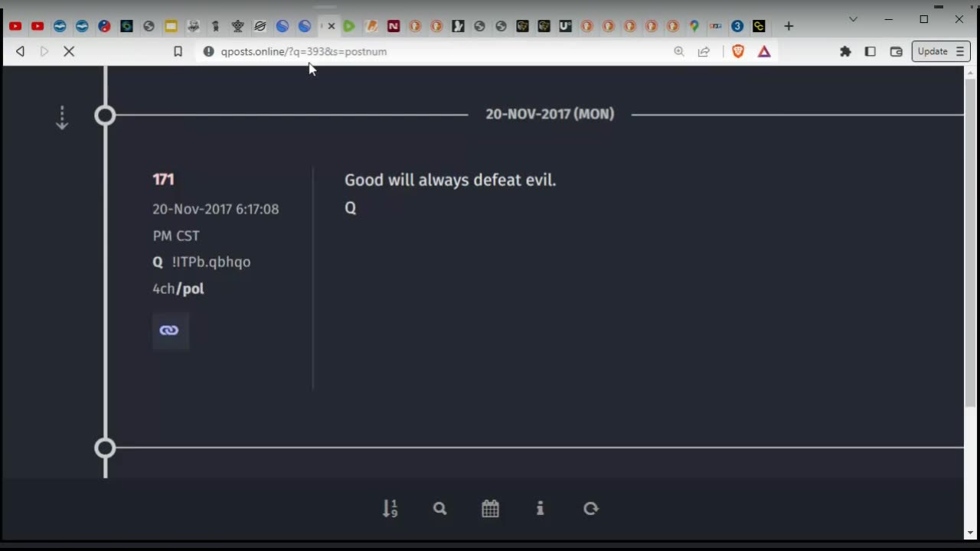The image size is (980, 551).
Task: Switch to the blue number 3 tab
Action: click(x=737, y=26)
